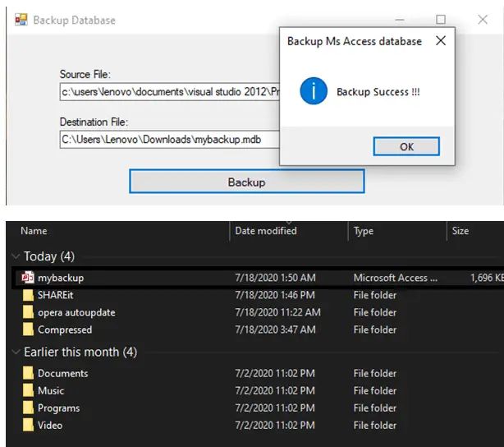Click date modified in the Documents row
This screenshot has height=447, width=504.
tap(275, 373)
